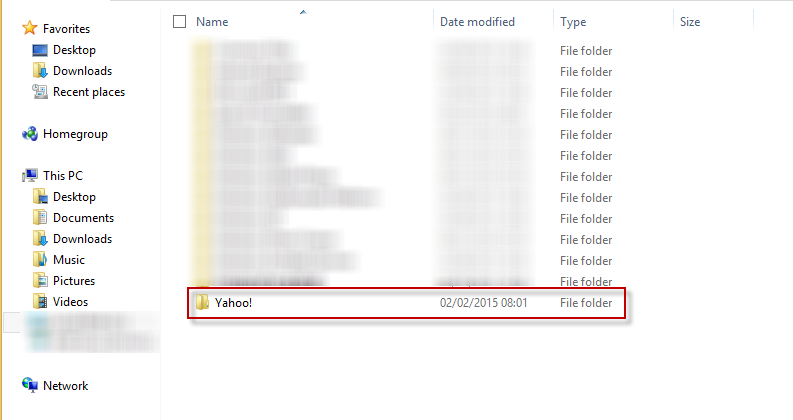Image resolution: width=793 pixels, height=420 pixels.
Task: Open the Yahoo! folder icon
Action: coord(202,303)
